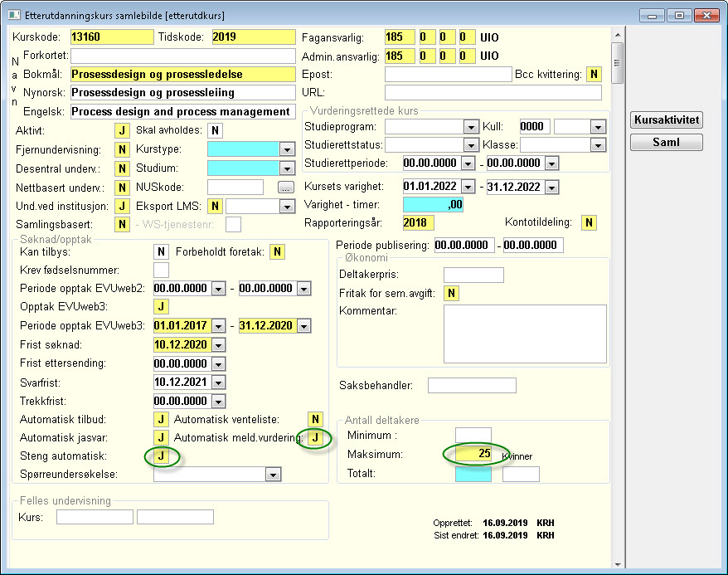This screenshot has height=575, width=728.
Task: Open the Klasse dropdown
Action: (x=598, y=145)
